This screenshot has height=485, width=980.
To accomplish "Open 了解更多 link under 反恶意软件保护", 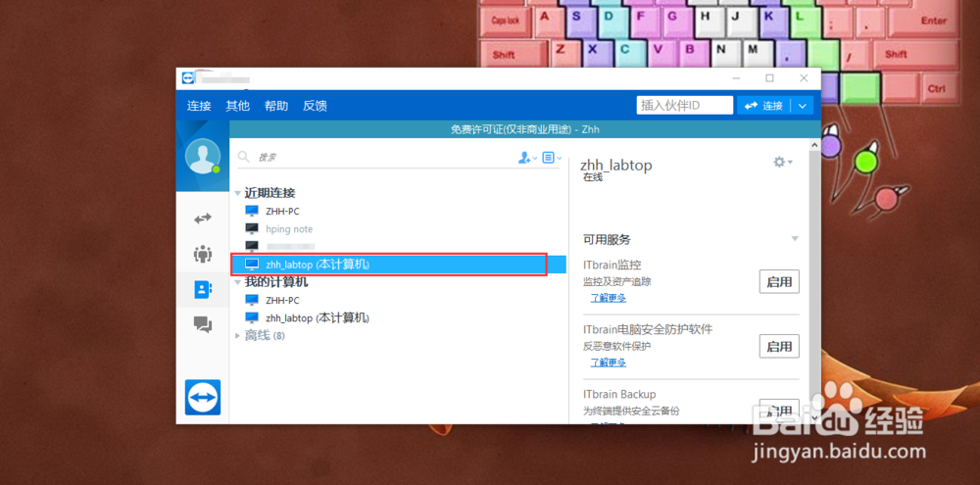I will click(609, 363).
